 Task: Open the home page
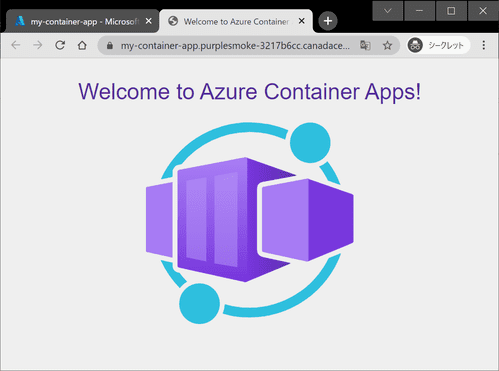(82, 45)
